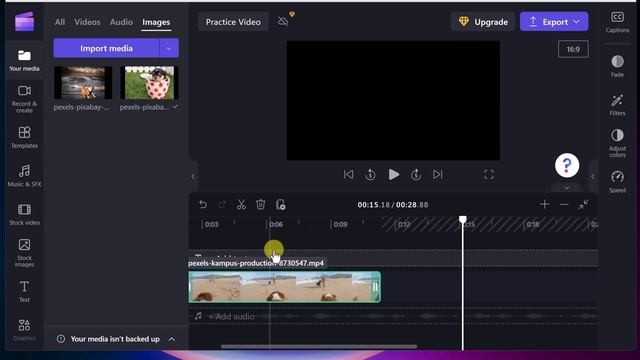Select the puppy in polka-dot cup thumbnail
Viewport: 640px width, 360px height.
[x=149, y=82]
